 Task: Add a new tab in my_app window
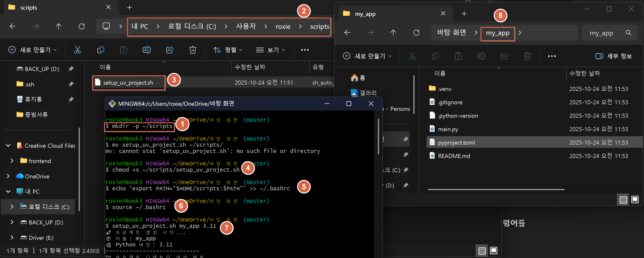point(464,14)
